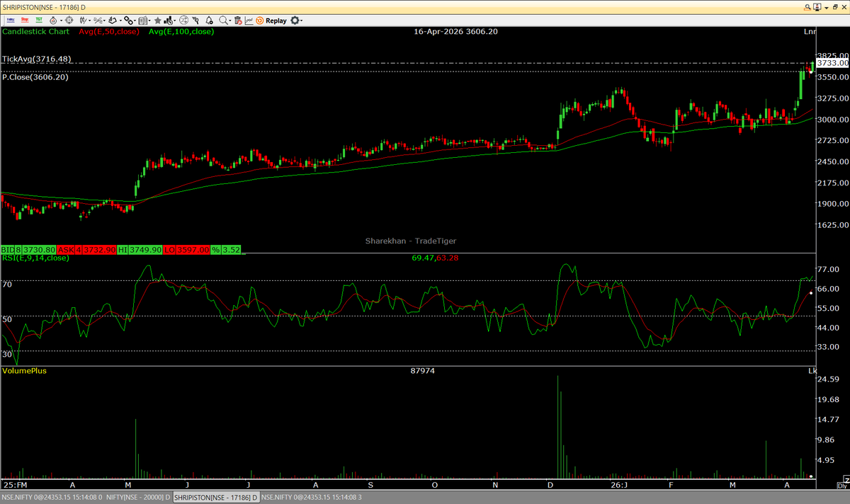Screen dimensions: 850x504
Task: Click the monitor user icon in title bar
Action: coord(817,7)
